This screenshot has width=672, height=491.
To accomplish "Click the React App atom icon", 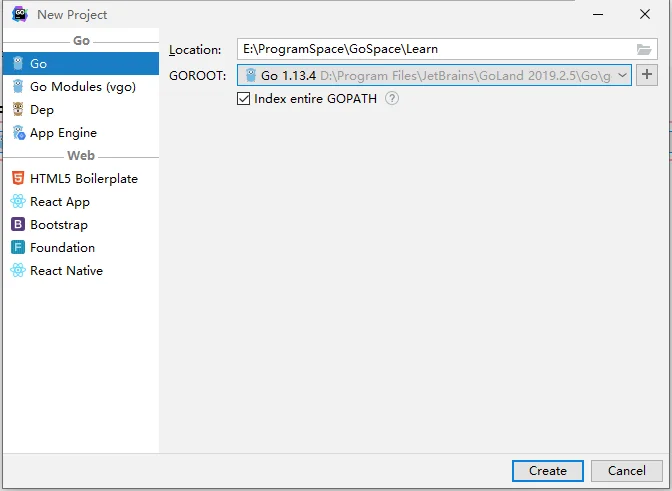I will point(18,201).
